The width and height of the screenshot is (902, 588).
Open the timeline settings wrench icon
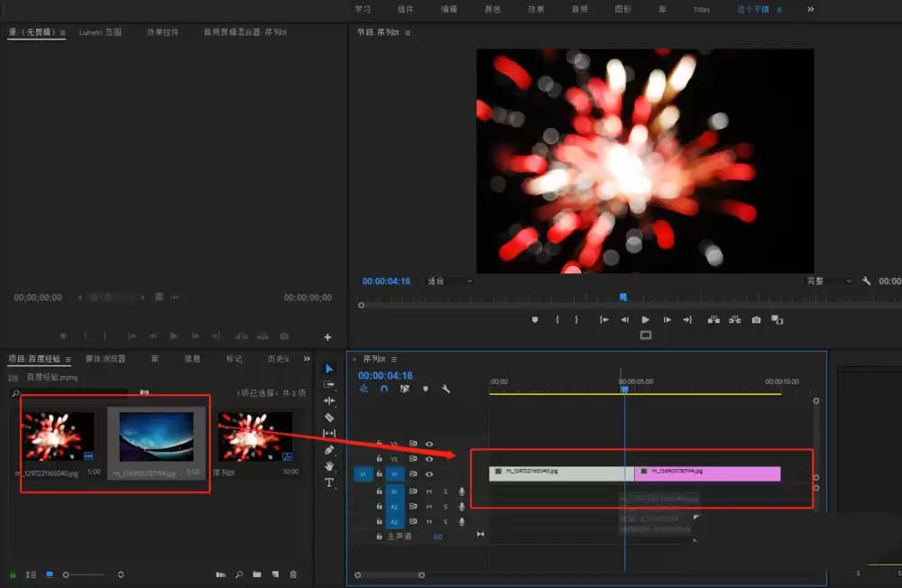pos(446,389)
